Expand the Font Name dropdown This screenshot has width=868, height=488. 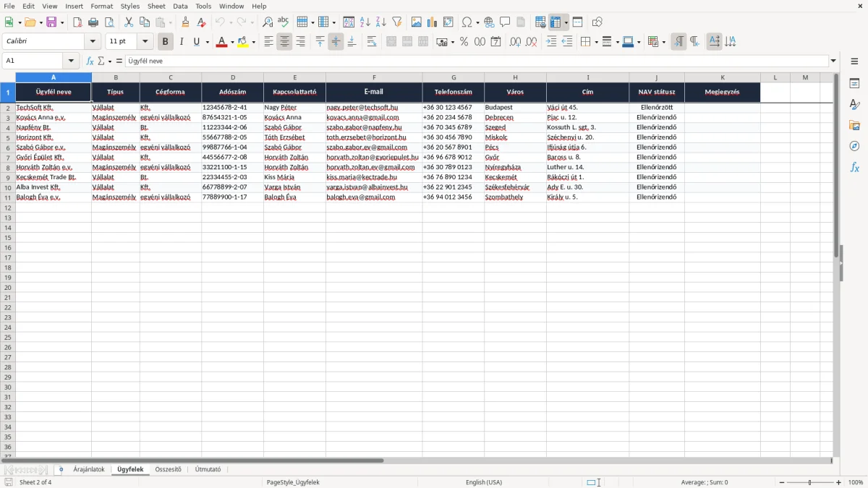93,42
